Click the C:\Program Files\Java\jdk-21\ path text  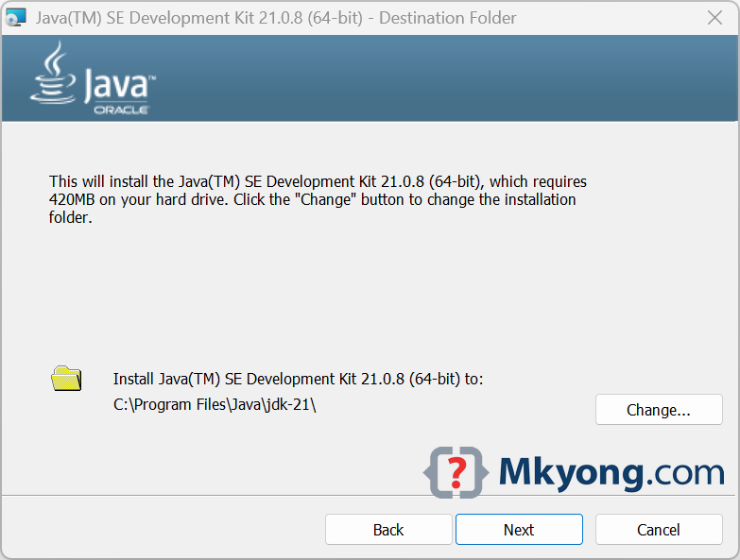tap(215, 404)
